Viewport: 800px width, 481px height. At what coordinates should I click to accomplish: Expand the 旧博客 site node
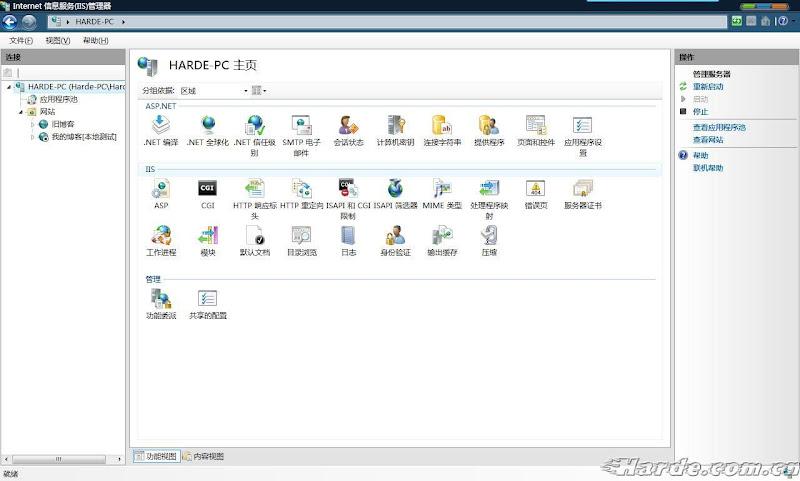pos(33,124)
